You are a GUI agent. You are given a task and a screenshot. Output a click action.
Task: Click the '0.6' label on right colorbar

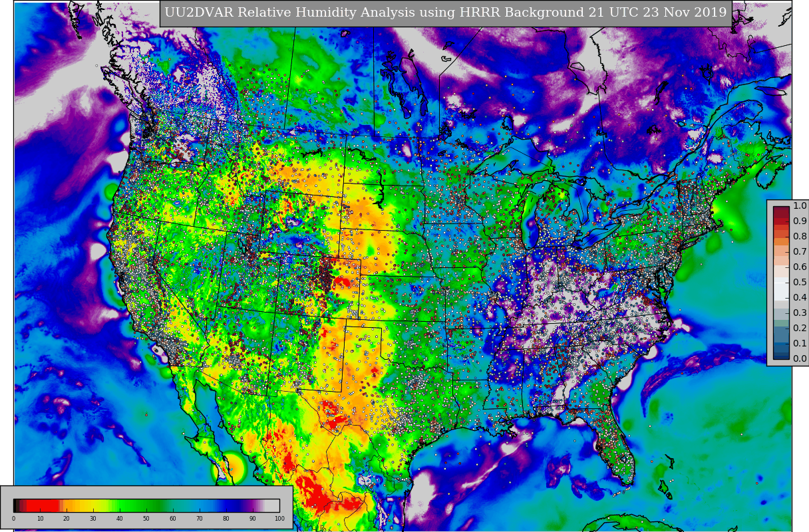[x=800, y=267]
